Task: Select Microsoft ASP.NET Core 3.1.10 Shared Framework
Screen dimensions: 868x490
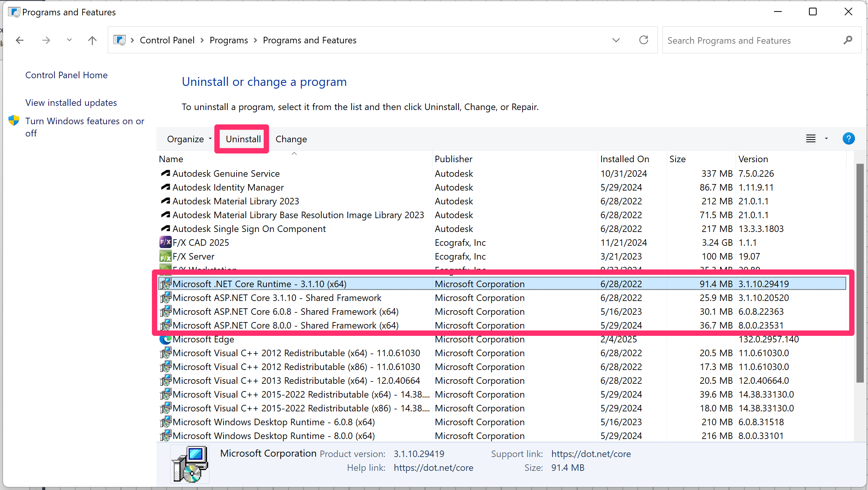Action: coord(502,298)
